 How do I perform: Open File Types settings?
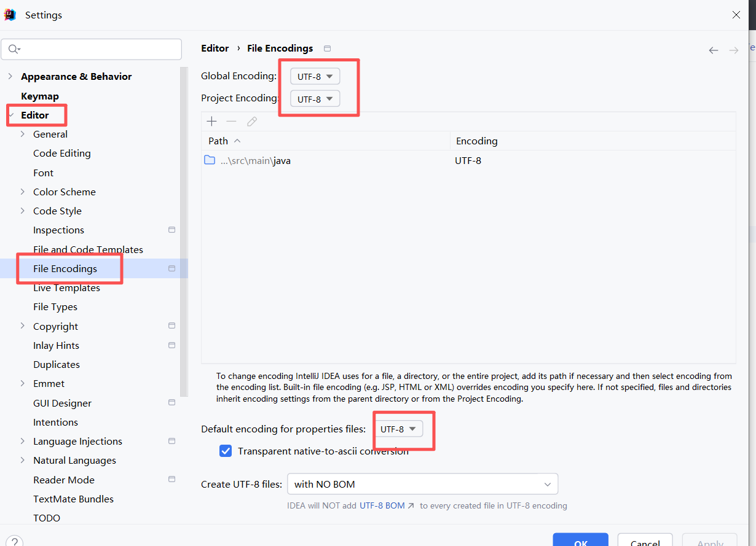pos(55,306)
